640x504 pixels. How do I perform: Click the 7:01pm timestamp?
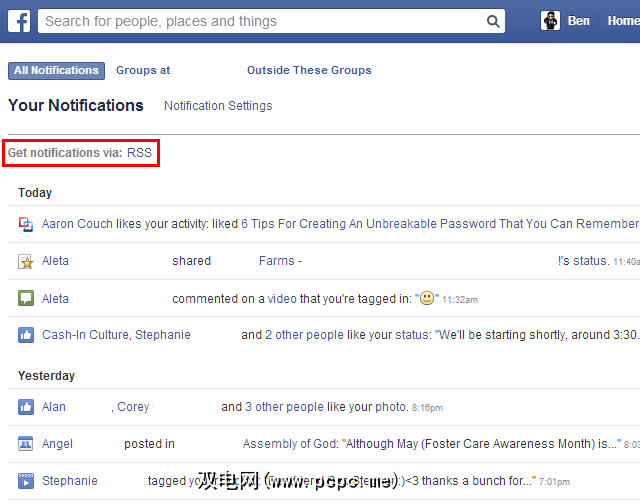point(554,482)
